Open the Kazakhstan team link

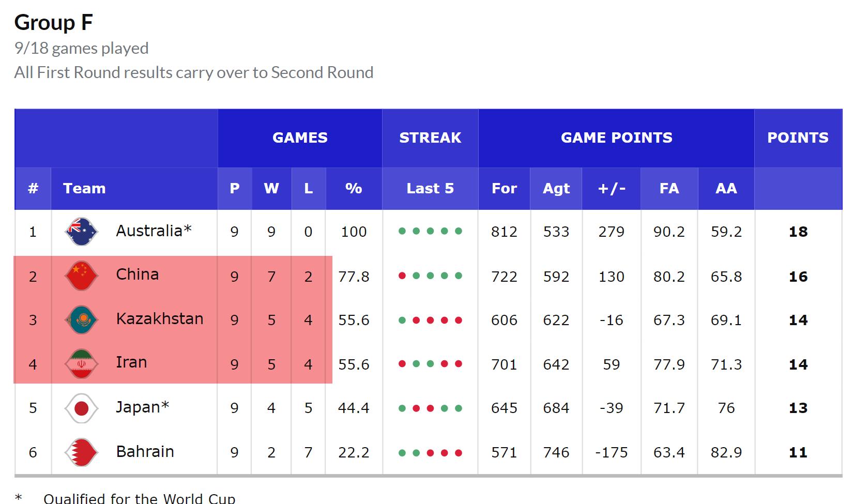tap(159, 319)
